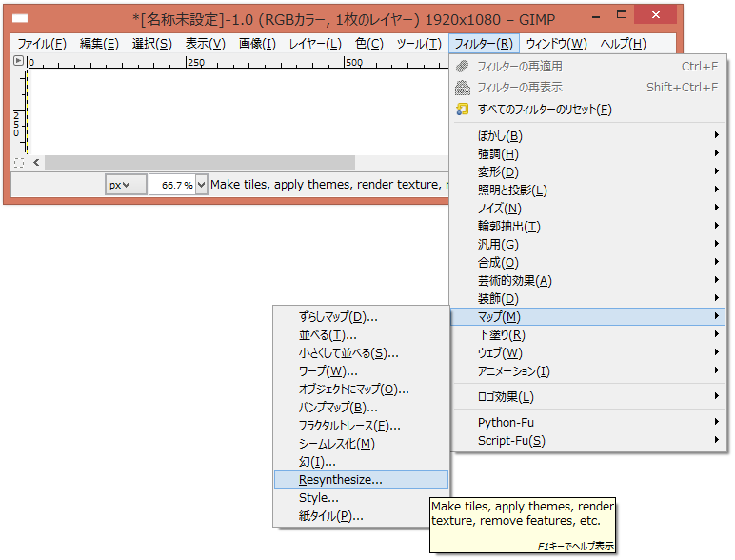Expand the 輪郭抽出(T) submenu
The image size is (735, 560).
pyautogui.click(x=587, y=226)
